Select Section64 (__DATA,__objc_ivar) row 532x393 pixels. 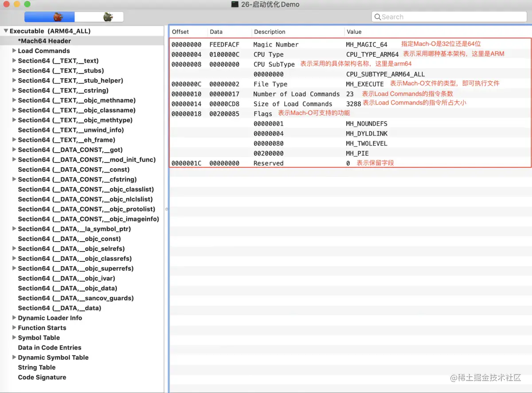(x=82, y=279)
